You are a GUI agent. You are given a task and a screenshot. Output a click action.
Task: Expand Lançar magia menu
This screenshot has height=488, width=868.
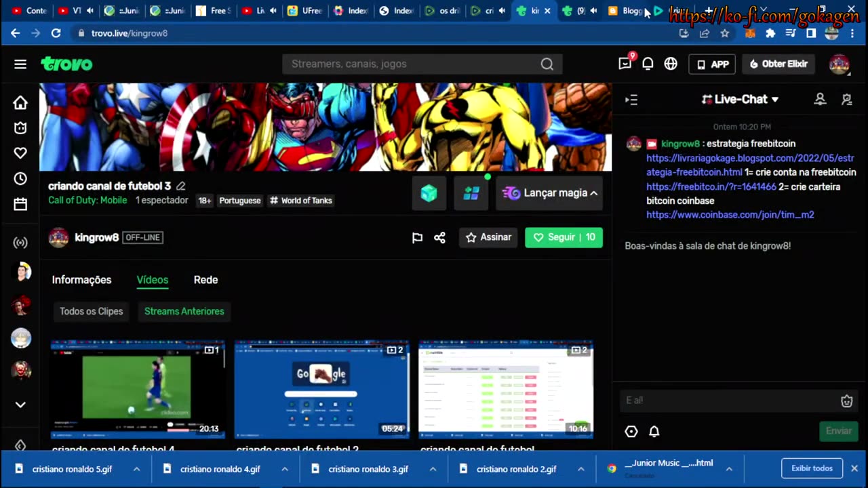point(549,193)
